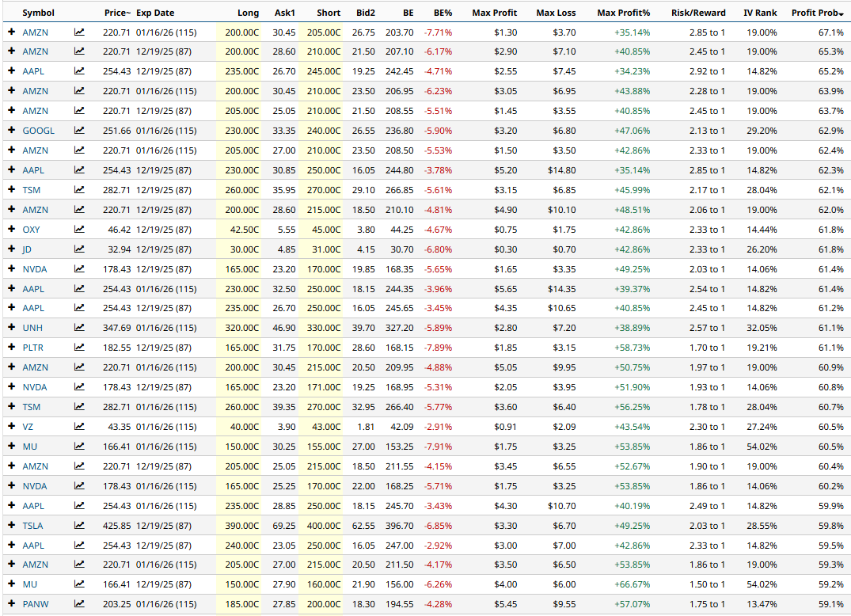Open chart icon for MU 59.2% row
The width and height of the screenshot is (851, 616).
point(79,584)
